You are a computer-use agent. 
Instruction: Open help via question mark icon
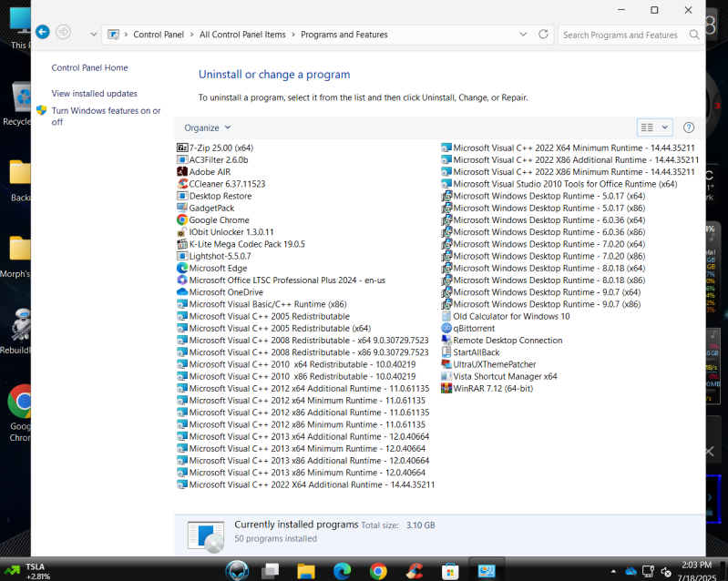[689, 127]
